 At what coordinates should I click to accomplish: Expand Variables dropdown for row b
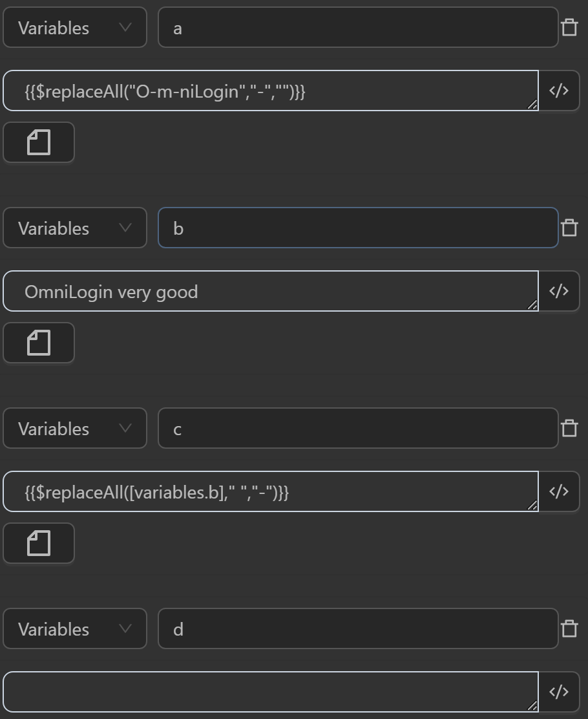click(75, 228)
